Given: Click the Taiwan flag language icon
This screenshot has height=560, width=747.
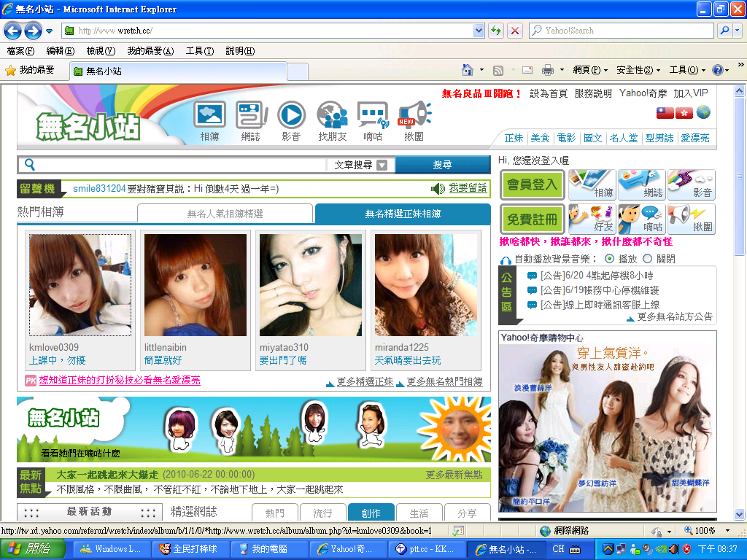Looking at the screenshot, I should pyautogui.click(x=665, y=113).
